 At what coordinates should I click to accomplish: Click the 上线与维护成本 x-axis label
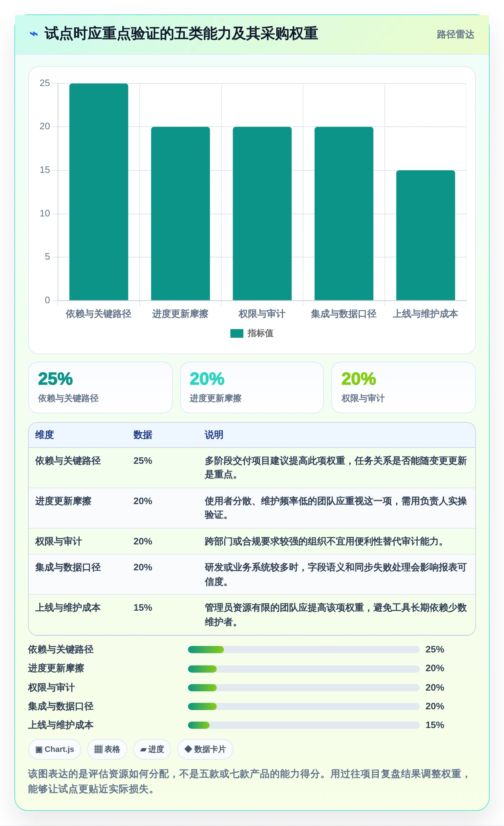click(x=426, y=314)
